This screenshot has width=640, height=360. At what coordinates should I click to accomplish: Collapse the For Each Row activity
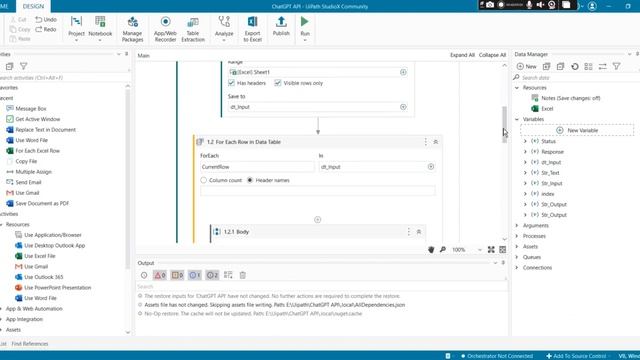436,142
